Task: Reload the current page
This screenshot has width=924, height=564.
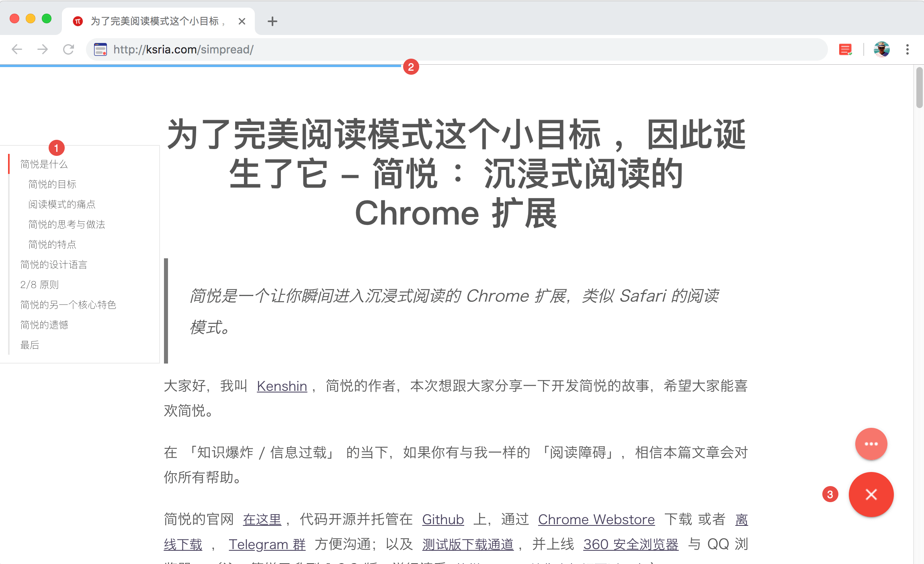Action: click(x=68, y=49)
